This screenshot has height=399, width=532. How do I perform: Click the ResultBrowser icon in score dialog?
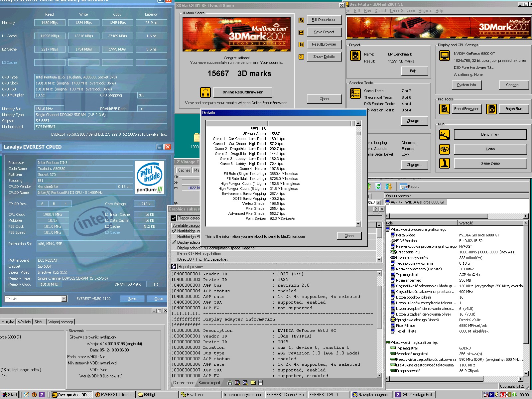click(x=301, y=45)
